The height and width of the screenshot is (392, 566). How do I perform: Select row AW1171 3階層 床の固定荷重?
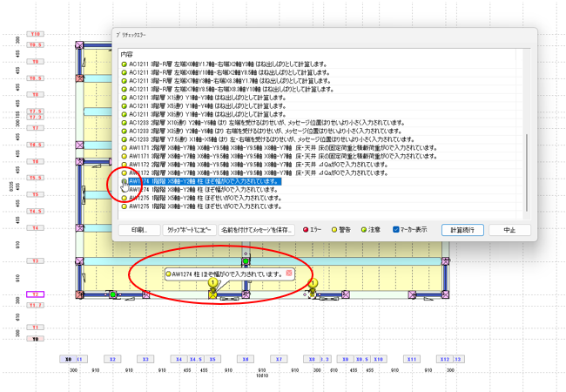283,156
